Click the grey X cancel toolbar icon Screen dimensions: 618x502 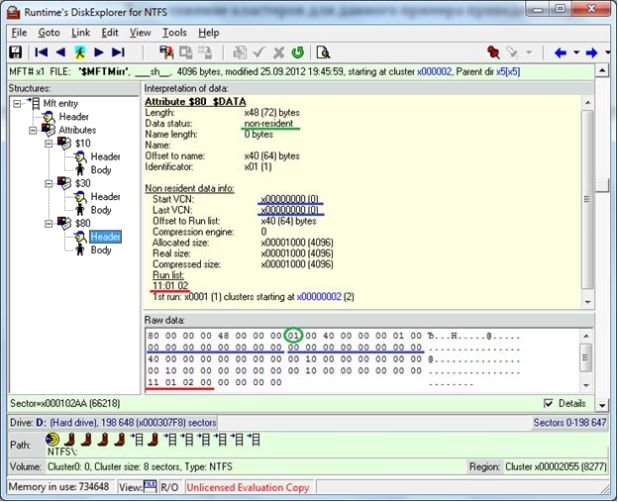click(x=279, y=52)
